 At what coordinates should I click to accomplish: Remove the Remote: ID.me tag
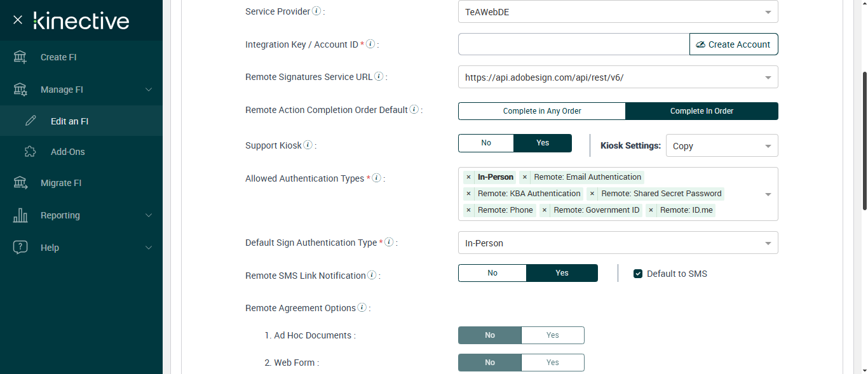click(x=651, y=210)
